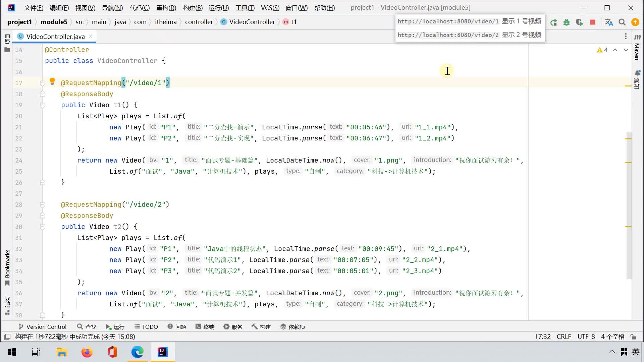Click fold end marker at line 26
The image size is (644, 362).
click(42, 183)
